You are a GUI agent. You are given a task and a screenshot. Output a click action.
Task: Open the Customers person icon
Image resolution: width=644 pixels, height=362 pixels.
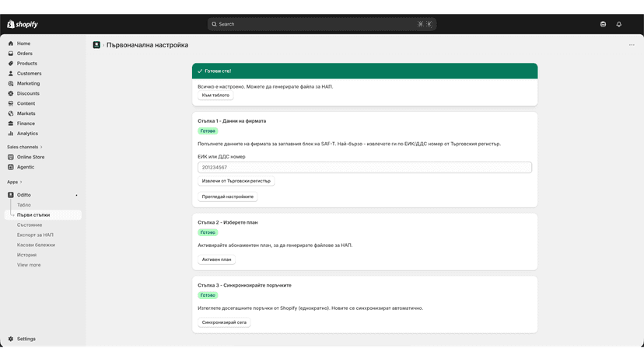(x=11, y=74)
